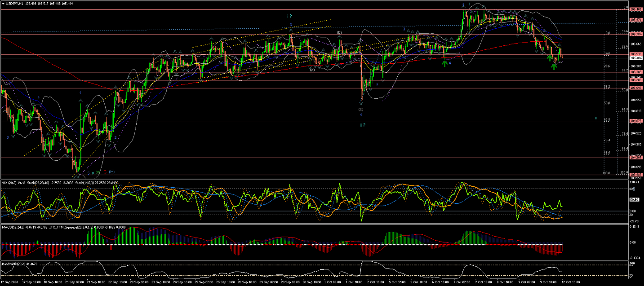Screen dimensions: 644x286
Task: Select the (a) corrective wave label
Action: pos(312,69)
